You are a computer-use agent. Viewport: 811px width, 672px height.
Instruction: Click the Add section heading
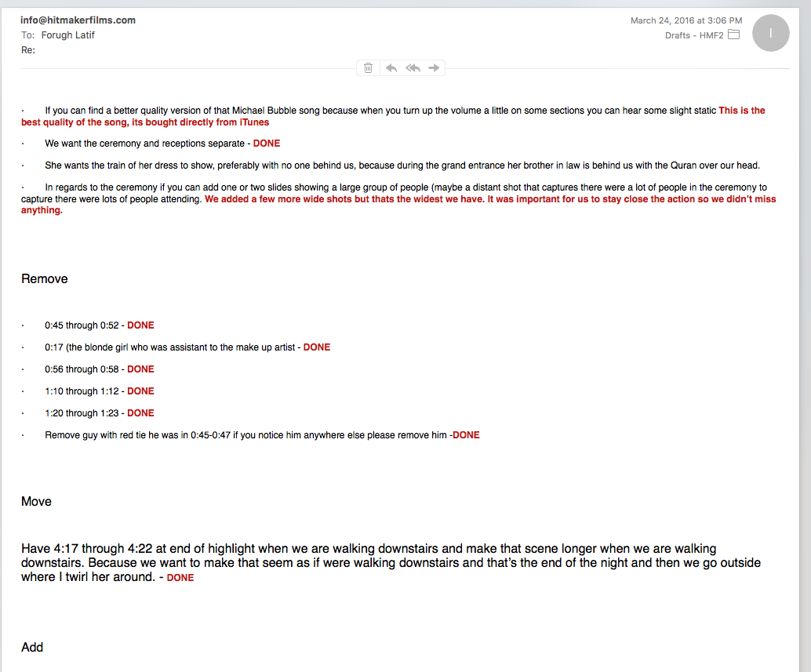click(32, 647)
